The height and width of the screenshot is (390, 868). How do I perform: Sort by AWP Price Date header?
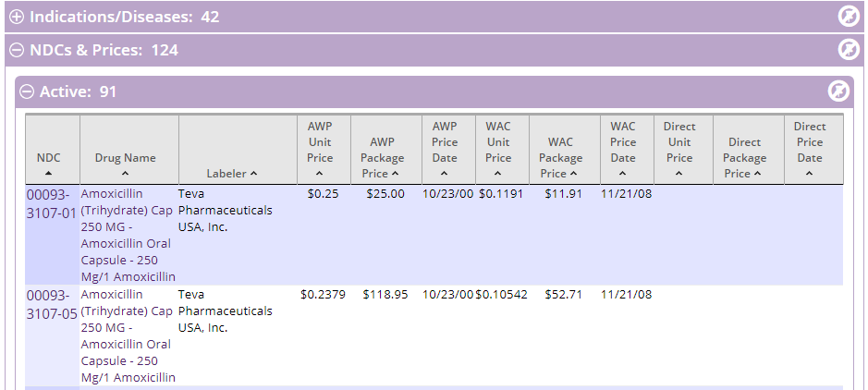point(445,150)
